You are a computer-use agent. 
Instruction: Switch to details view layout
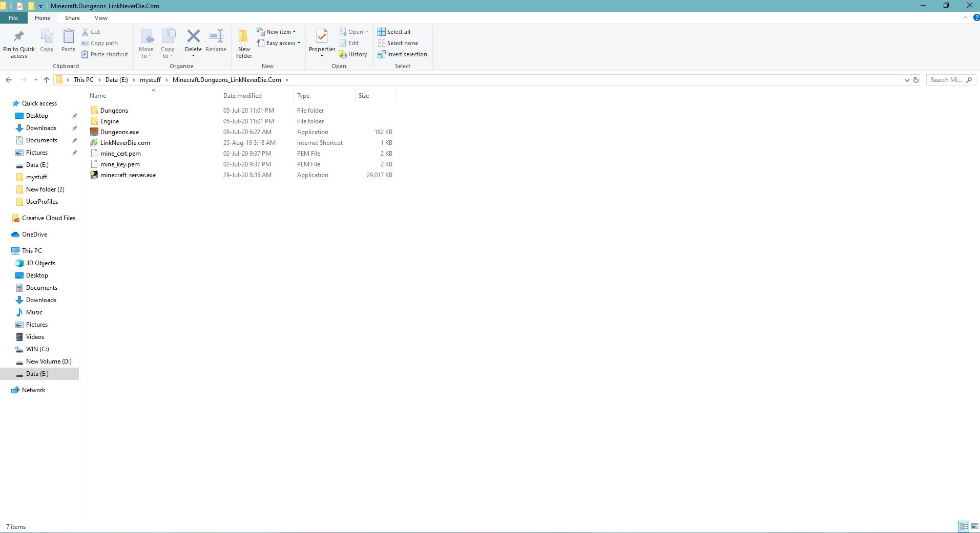(x=963, y=526)
